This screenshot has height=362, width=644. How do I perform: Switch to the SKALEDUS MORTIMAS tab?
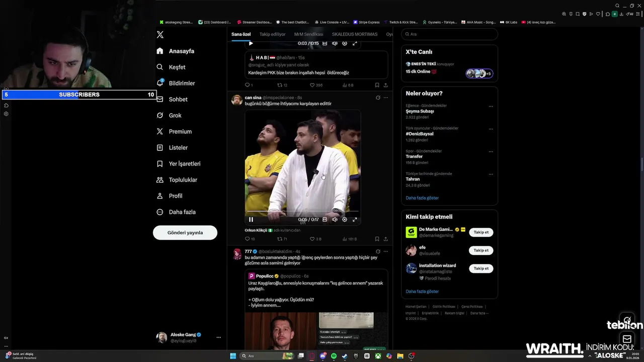tap(355, 34)
